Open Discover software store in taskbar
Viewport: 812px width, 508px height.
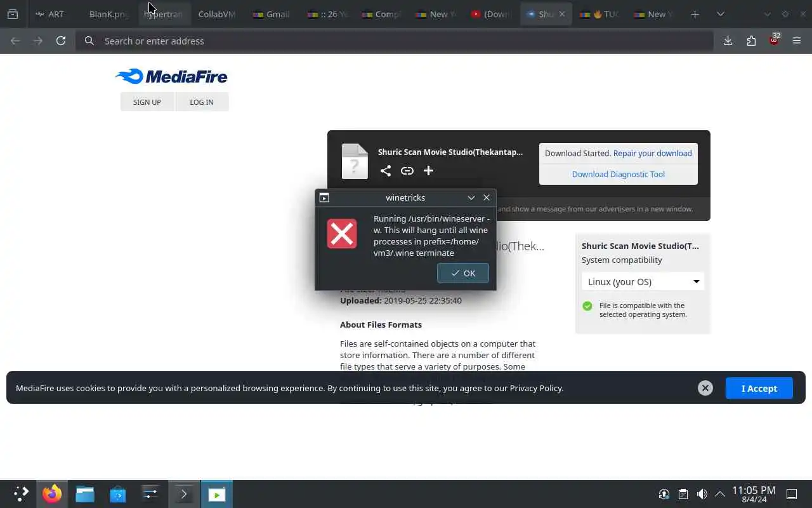coord(118,494)
